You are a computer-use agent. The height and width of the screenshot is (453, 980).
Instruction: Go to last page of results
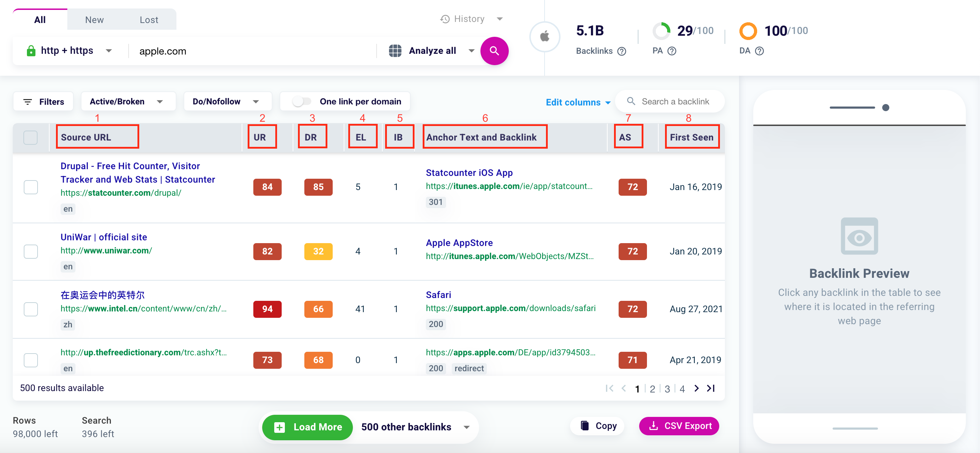pos(711,388)
